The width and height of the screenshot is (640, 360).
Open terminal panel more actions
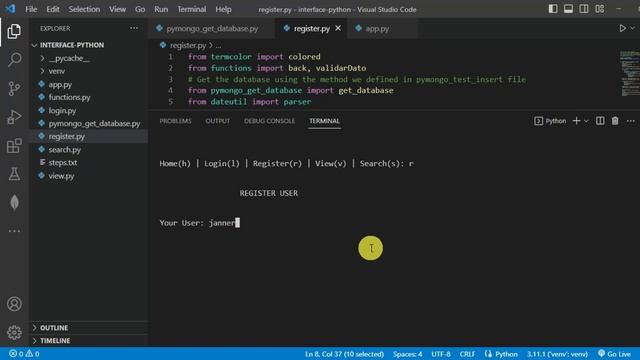[631, 121]
